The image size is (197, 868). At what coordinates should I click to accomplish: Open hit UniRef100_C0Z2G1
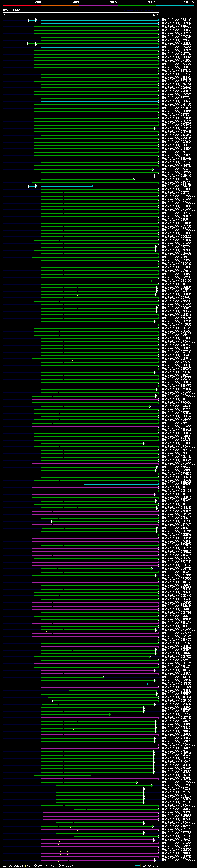click(x=177, y=714)
